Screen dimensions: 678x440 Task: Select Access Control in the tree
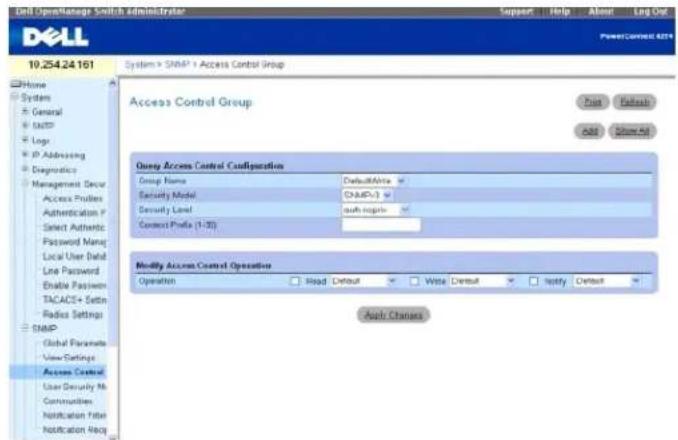(x=74, y=372)
